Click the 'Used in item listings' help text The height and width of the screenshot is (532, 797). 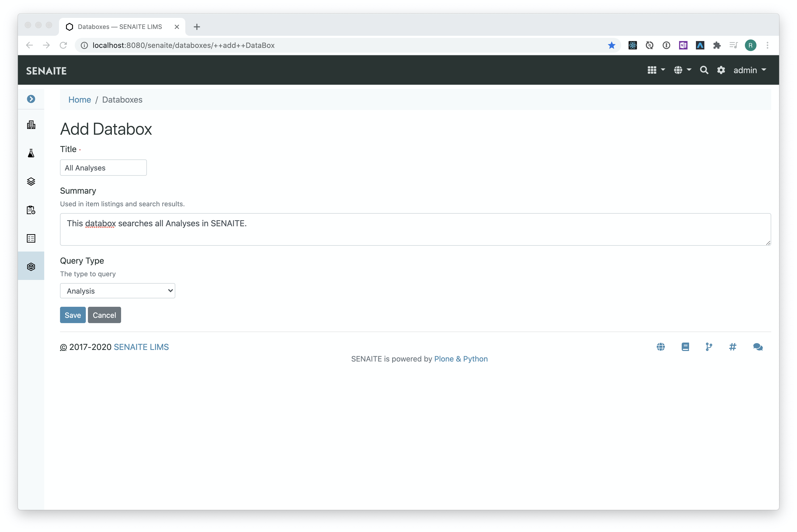click(x=122, y=204)
